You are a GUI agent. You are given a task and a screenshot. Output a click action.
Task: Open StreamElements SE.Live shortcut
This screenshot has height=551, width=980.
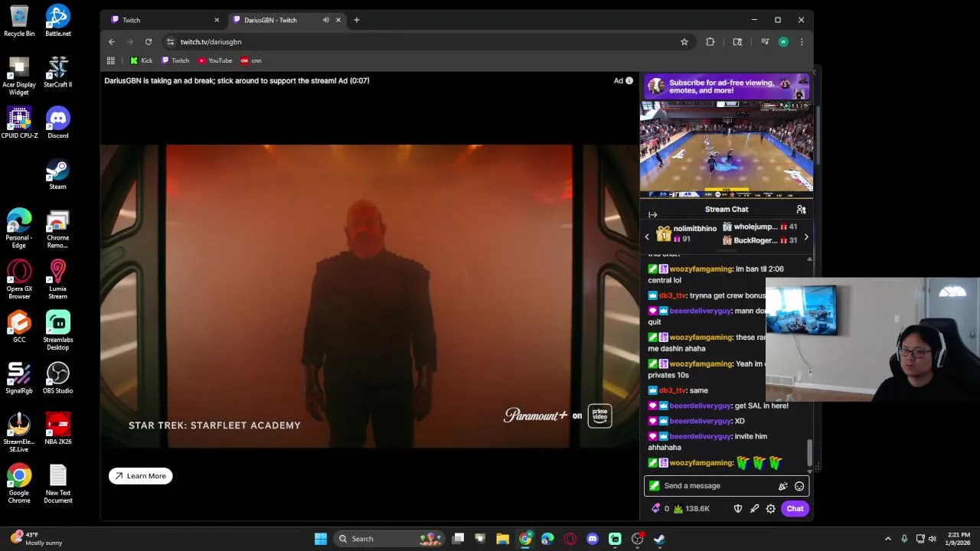[19, 432]
